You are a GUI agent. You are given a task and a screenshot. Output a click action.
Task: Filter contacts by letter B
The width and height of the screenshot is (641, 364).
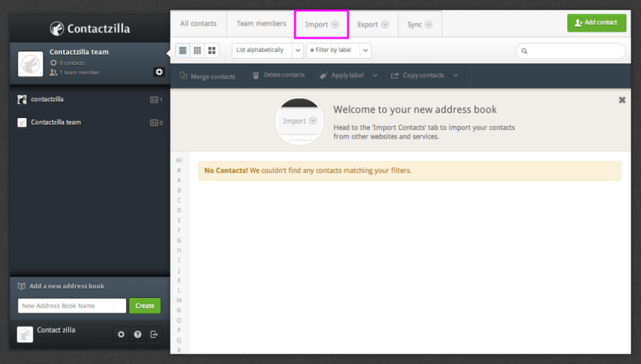tap(179, 190)
